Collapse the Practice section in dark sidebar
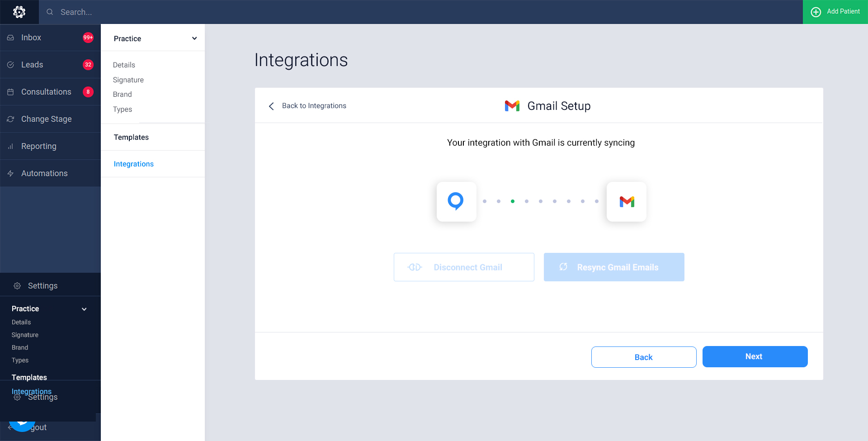 pos(84,309)
